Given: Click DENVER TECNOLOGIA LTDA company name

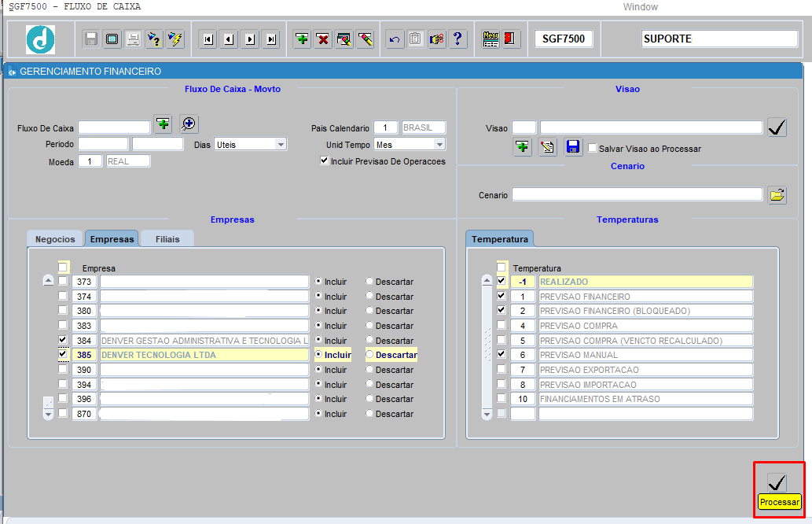Looking at the screenshot, I should point(159,355).
